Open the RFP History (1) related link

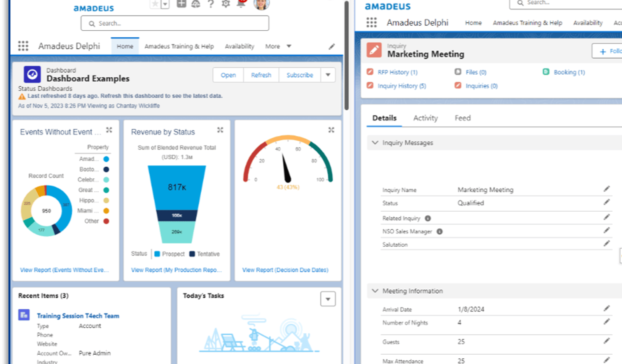click(397, 72)
